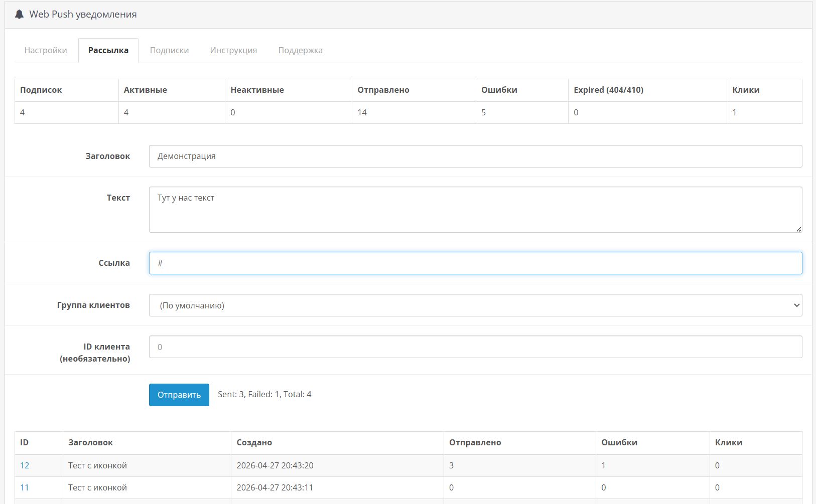The width and height of the screenshot is (816, 504).
Task: Go to the Инструкция tab
Action: [233, 50]
